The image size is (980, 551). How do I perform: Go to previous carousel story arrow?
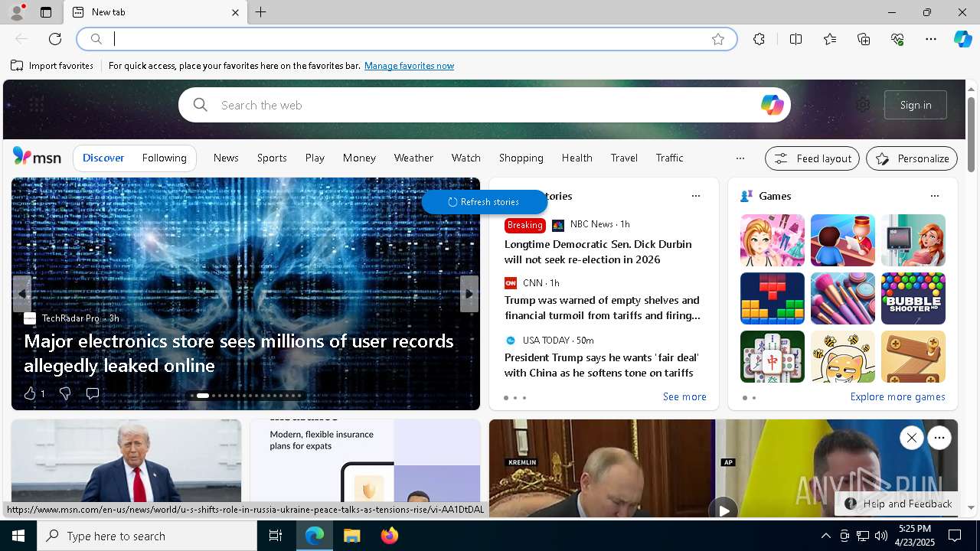(22, 294)
